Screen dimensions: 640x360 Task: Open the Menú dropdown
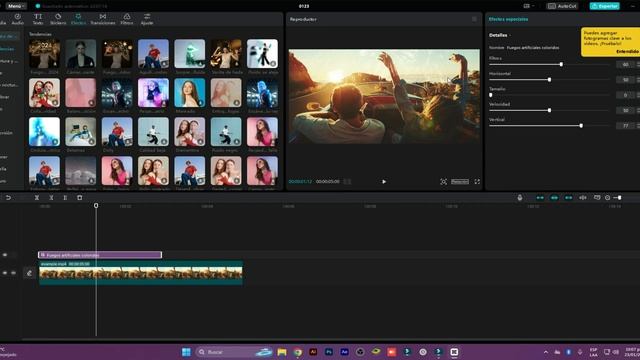pyautogui.click(x=16, y=6)
